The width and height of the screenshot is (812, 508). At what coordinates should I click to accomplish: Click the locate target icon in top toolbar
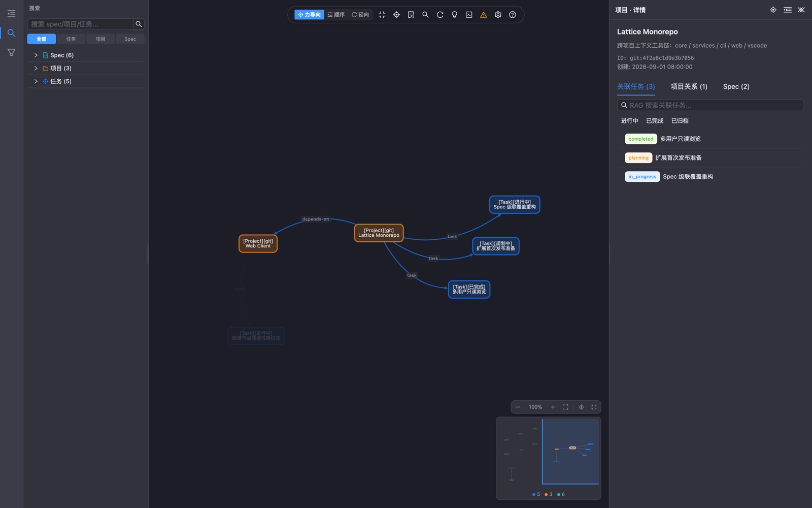pos(396,15)
